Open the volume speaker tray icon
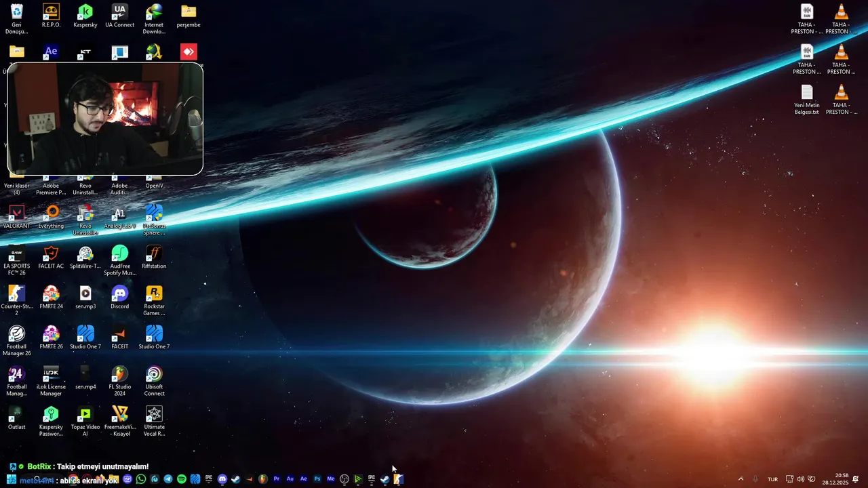 tap(800, 479)
